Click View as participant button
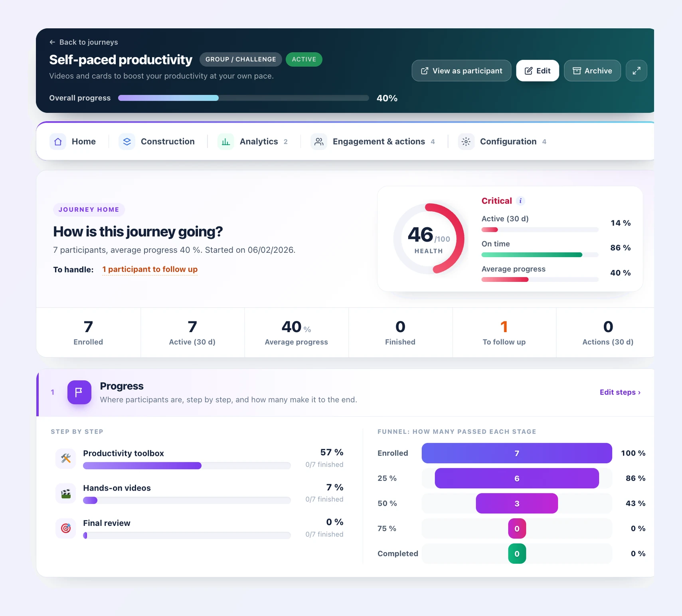682x616 pixels. click(x=461, y=71)
